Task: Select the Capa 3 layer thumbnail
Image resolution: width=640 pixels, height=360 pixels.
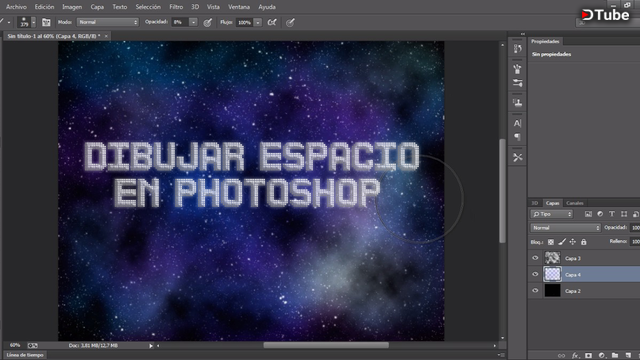Action: pyautogui.click(x=552, y=258)
